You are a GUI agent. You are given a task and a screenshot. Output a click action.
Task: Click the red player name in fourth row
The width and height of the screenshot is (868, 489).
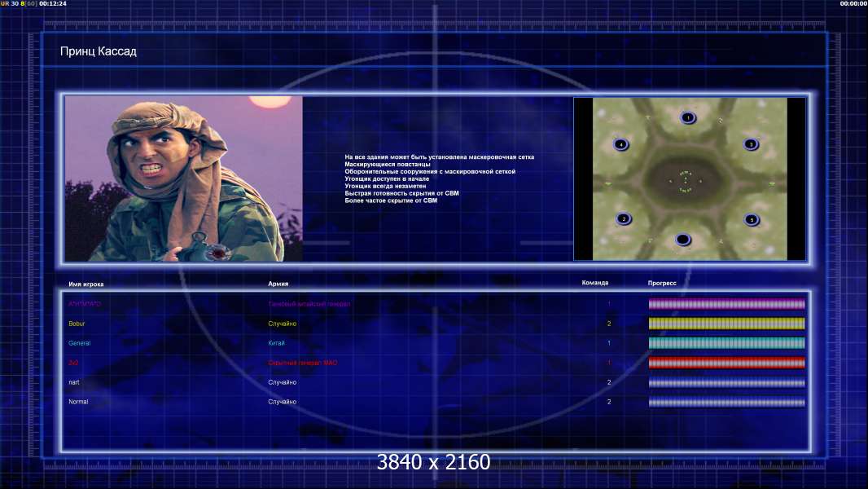pyautogui.click(x=73, y=363)
